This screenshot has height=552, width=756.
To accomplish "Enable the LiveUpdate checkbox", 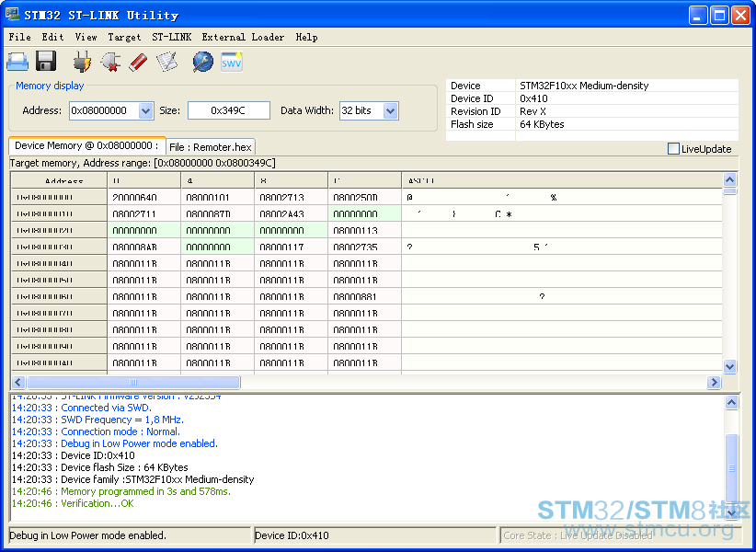I will pyautogui.click(x=673, y=148).
